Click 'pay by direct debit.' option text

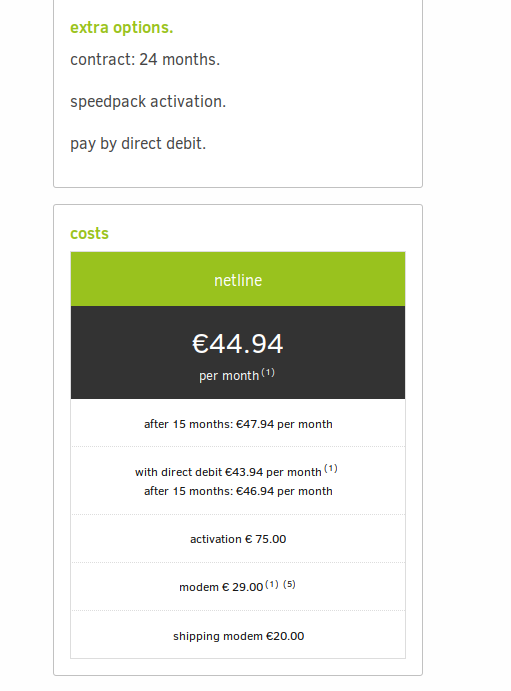[138, 144]
